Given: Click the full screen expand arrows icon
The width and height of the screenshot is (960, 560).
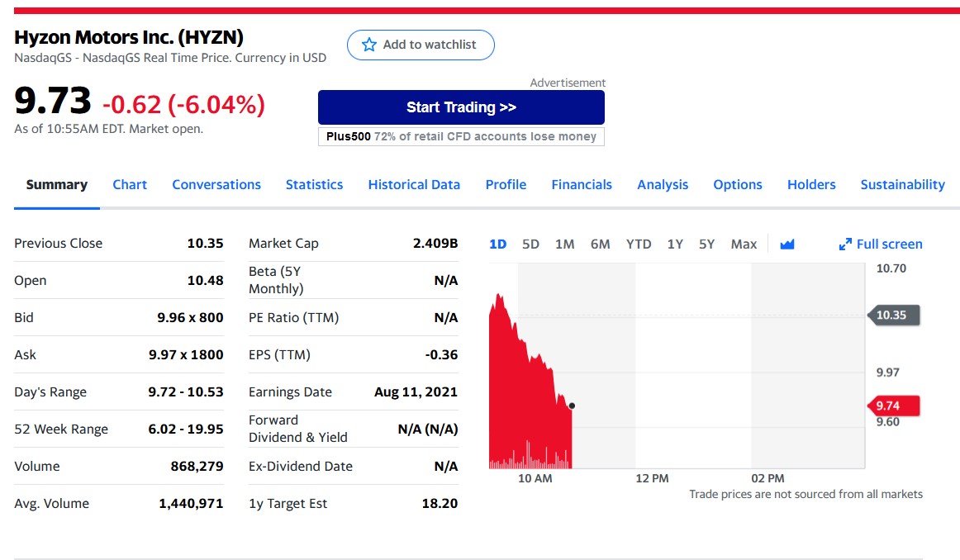Looking at the screenshot, I should 845,244.
